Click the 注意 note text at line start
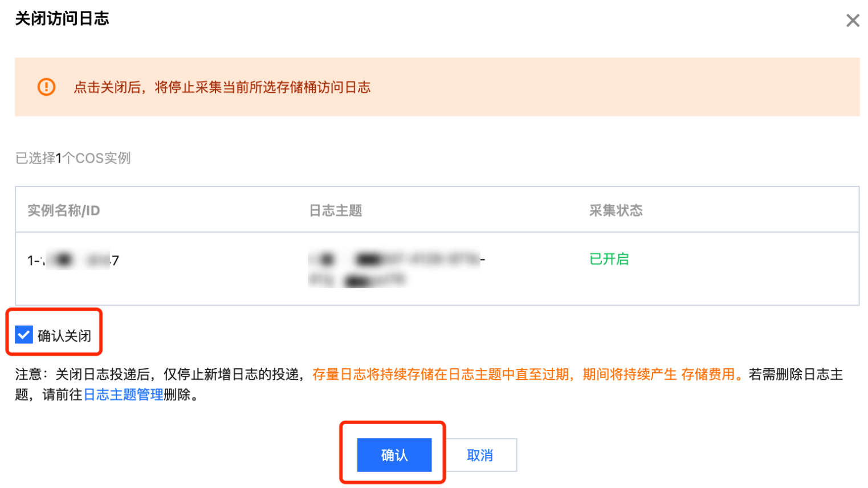 [x=28, y=375]
